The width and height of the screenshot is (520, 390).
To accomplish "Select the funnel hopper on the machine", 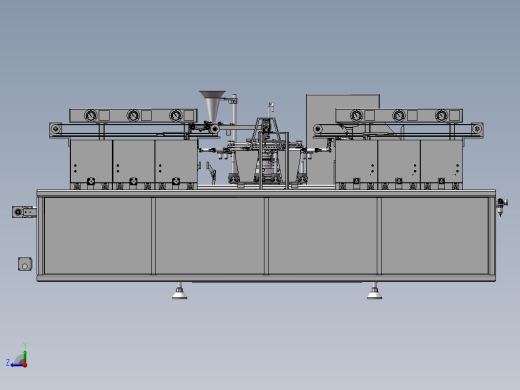I will 212,106.
